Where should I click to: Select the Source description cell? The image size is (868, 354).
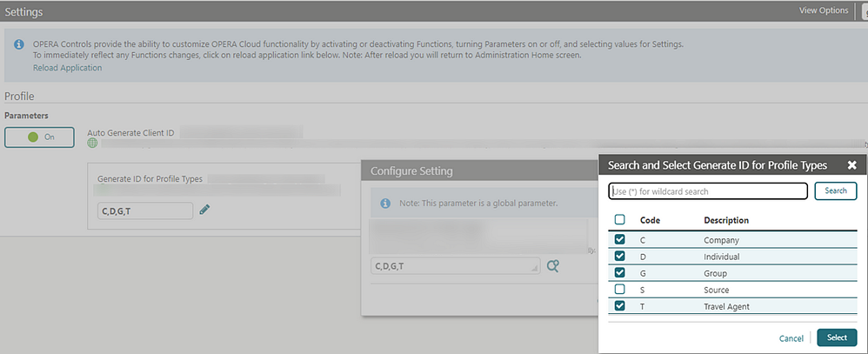(717, 290)
